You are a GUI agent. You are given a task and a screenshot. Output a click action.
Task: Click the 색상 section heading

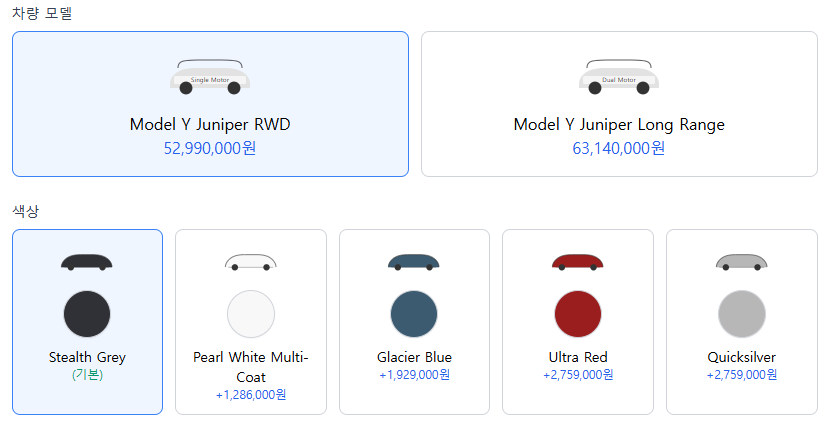coord(25,211)
